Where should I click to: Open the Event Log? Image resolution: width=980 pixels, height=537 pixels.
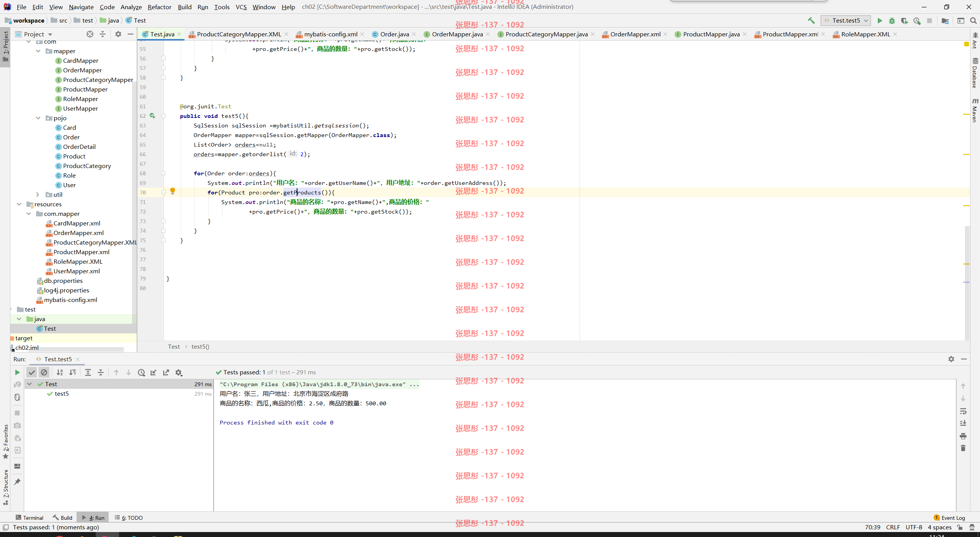click(x=949, y=517)
